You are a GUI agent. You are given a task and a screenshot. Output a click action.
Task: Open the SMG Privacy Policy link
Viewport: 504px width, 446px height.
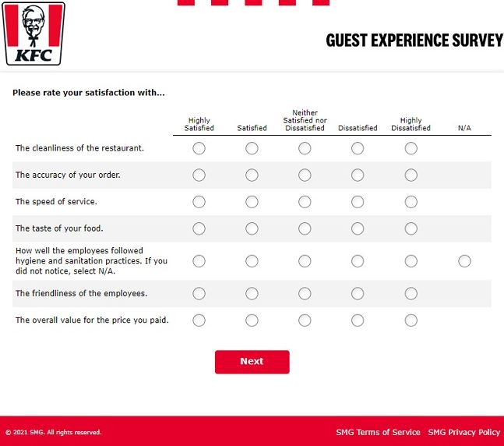tap(464, 432)
